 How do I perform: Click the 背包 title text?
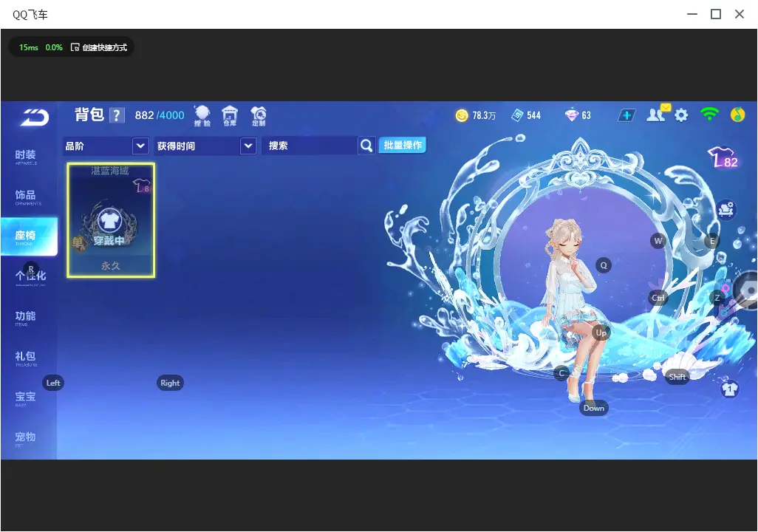89,115
